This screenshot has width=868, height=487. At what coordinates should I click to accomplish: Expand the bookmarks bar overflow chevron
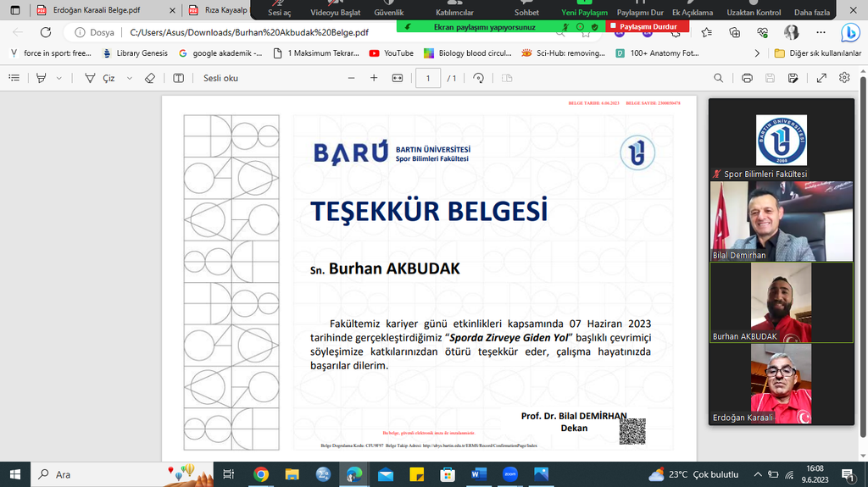[757, 53]
